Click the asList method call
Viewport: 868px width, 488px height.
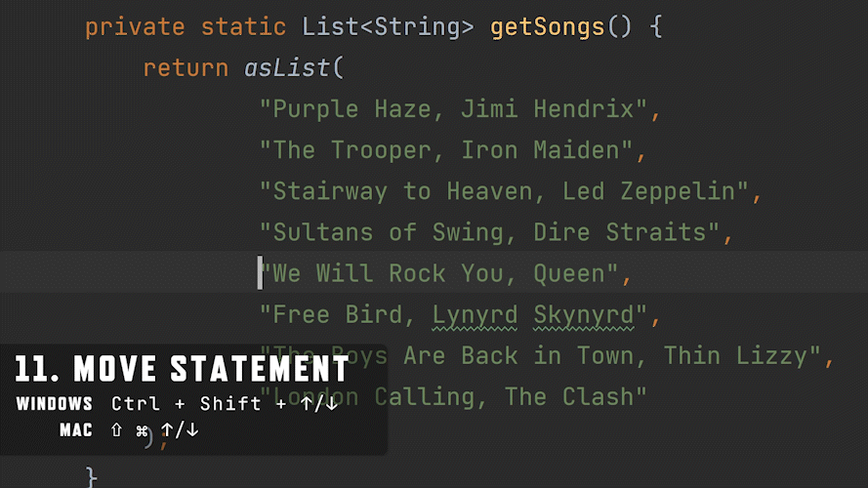pyautogui.click(x=287, y=68)
